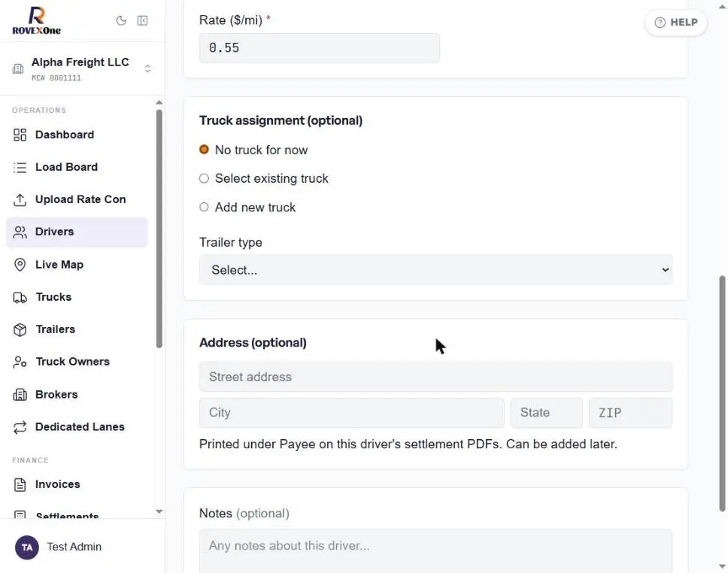This screenshot has width=728, height=573.
Task: Click the TA user avatar
Action: pyautogui.click(x=27, y=547)
